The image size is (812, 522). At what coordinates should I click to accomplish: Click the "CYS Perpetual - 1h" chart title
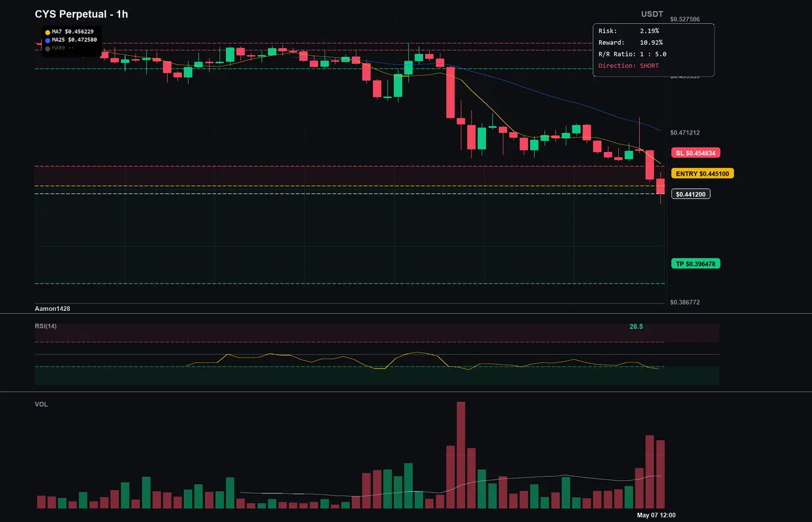(x=81, y=14)
